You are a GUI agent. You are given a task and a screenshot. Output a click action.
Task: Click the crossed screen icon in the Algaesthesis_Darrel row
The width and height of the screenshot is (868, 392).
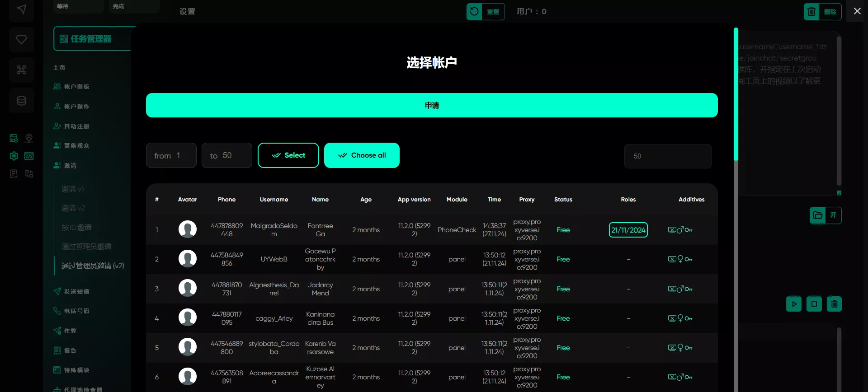[672, 289]
